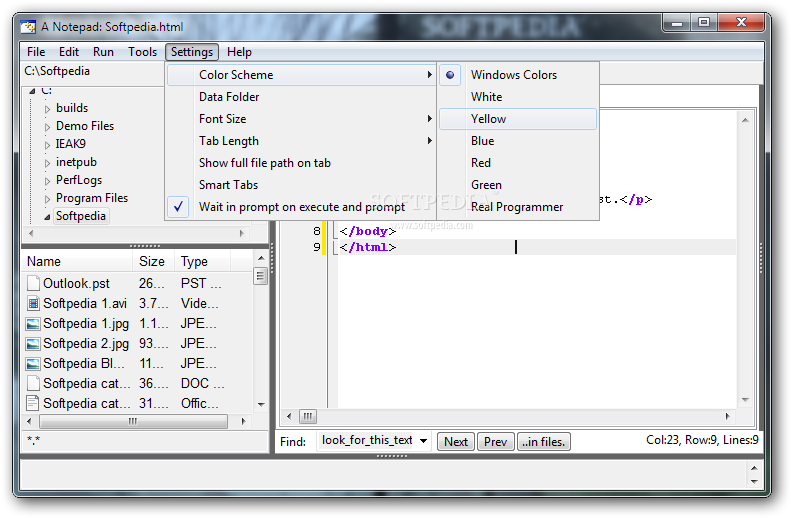The width and height of the screenshot is (792, 518).
Task: Choose the Yellow color scheme
Action: pyautogui.click(x=518, y=119)
